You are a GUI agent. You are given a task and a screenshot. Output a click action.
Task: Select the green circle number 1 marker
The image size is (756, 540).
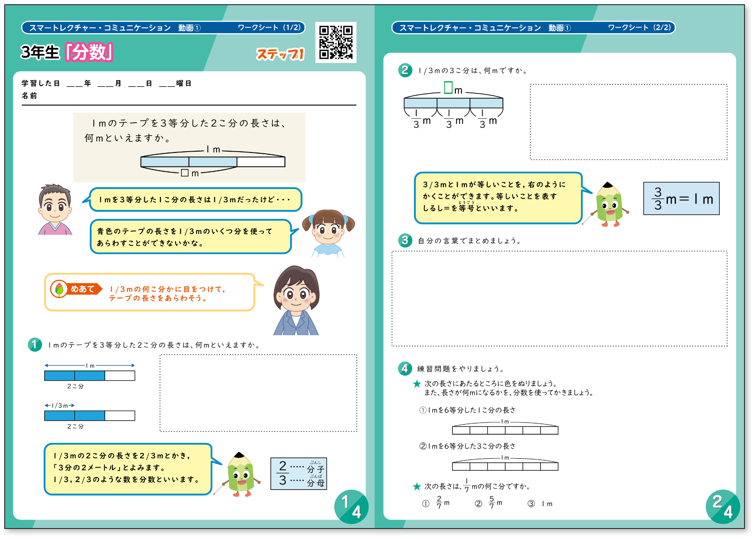coord(35,345)
